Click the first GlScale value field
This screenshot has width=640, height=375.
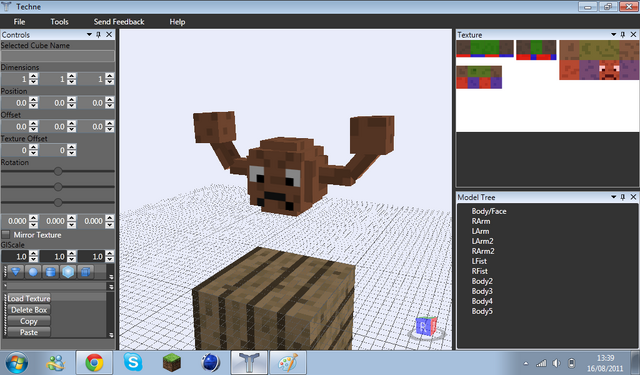(x=15, y=256)
